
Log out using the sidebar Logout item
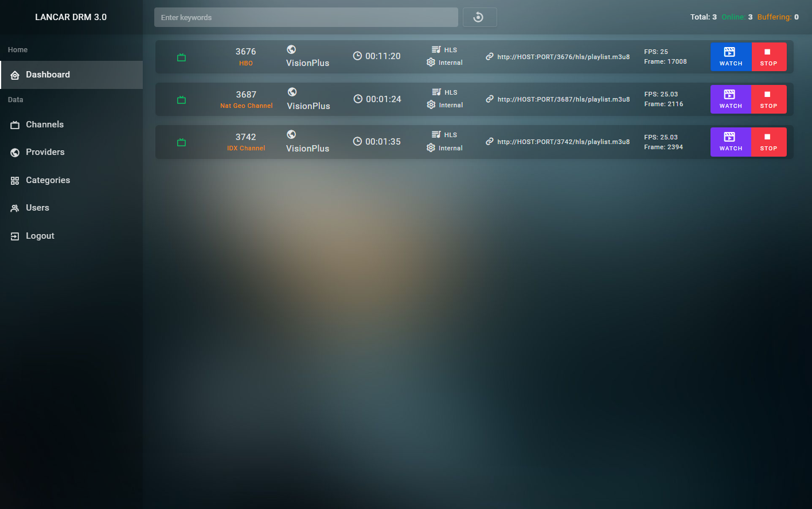pos(40,236)
